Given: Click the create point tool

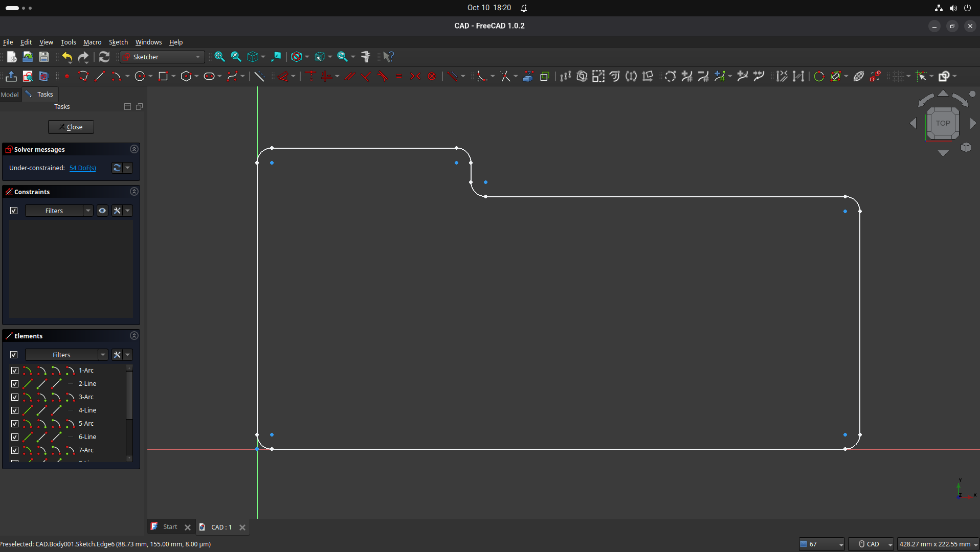Looking at the screenshot, I should pos(67,76).
